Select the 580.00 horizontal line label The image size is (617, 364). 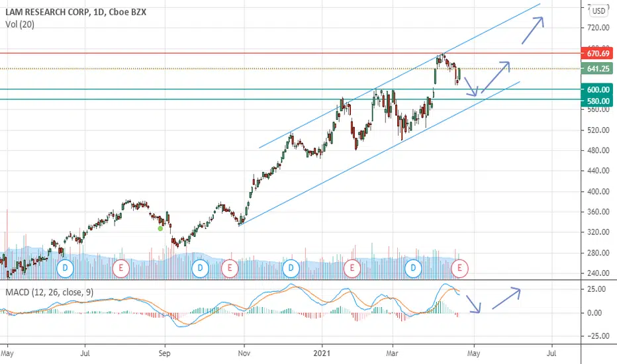pos(598,101)
